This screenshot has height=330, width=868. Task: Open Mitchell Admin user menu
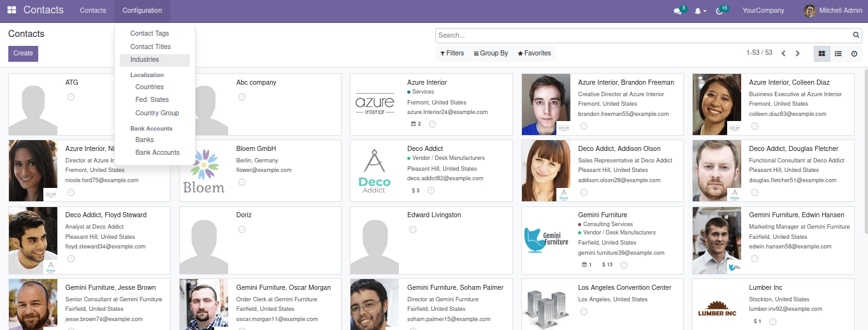point(831,11)
